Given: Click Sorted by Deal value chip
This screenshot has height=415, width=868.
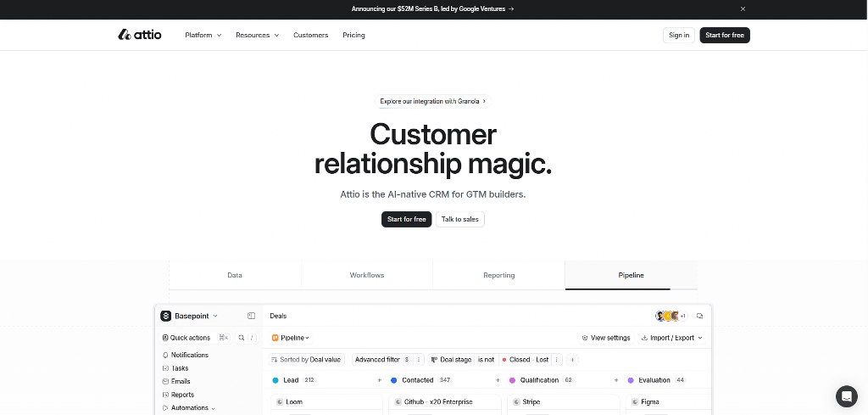Looking at the screenshot, I should click(x=306, y=360).
